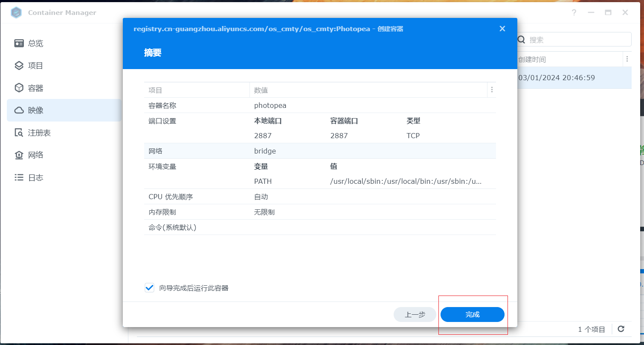This screenshot has height=345, width=644.
Task: Open the 总览 overview section
Action: point(64,43)
